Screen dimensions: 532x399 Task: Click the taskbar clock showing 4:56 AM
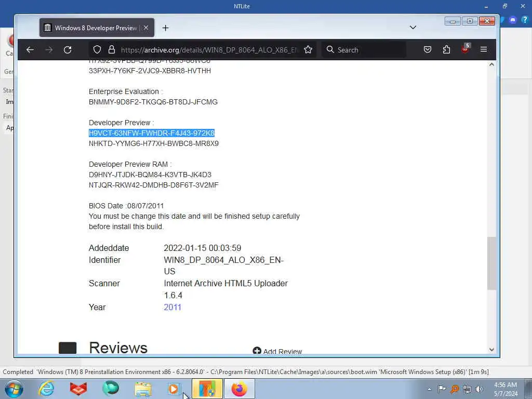tap(506, 389)
